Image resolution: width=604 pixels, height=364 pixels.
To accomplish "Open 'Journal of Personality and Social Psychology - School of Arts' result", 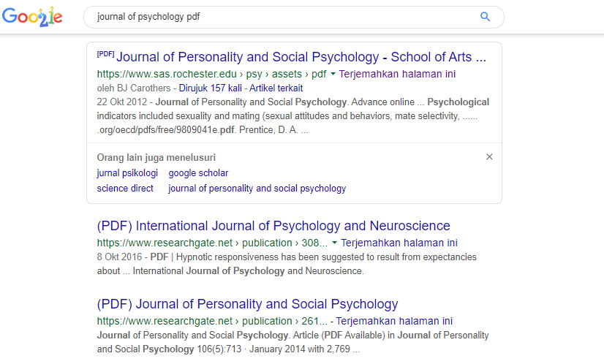I will click(x=301, y=57).
